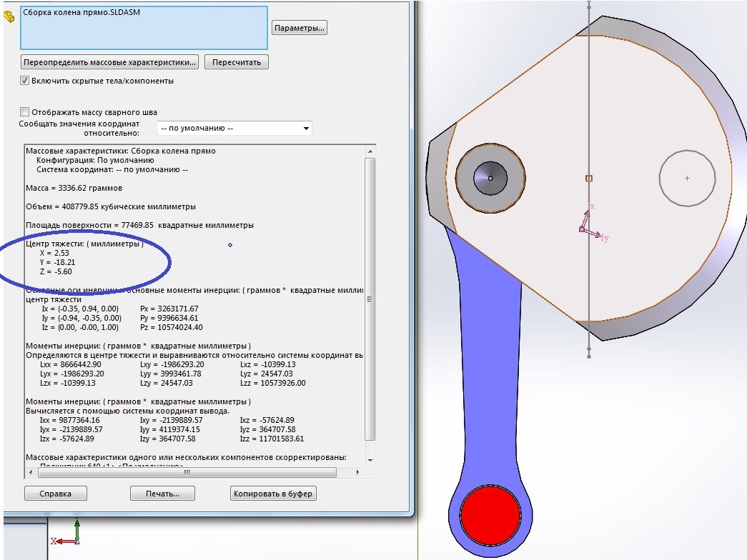
Task: Click the results scrollbar up arrow
Action: 370,151
